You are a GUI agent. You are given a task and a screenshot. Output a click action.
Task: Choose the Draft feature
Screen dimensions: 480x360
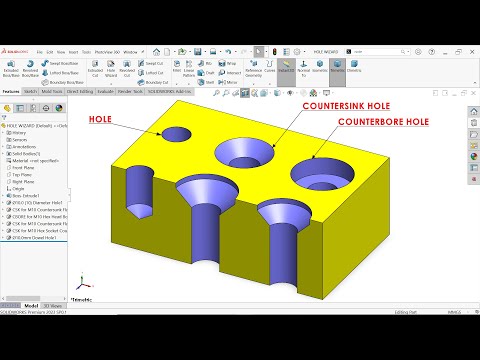point(206,73)
